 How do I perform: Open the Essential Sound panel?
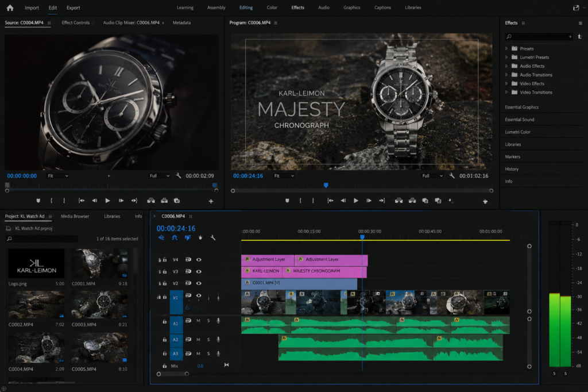click(519, 120)
